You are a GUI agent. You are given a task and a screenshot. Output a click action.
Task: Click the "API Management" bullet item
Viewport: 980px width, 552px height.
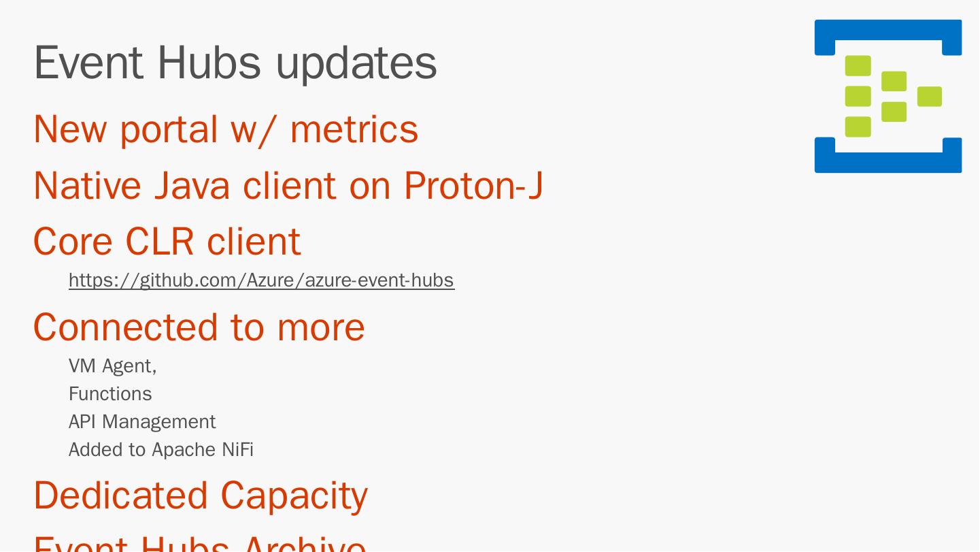click(142, 422)
